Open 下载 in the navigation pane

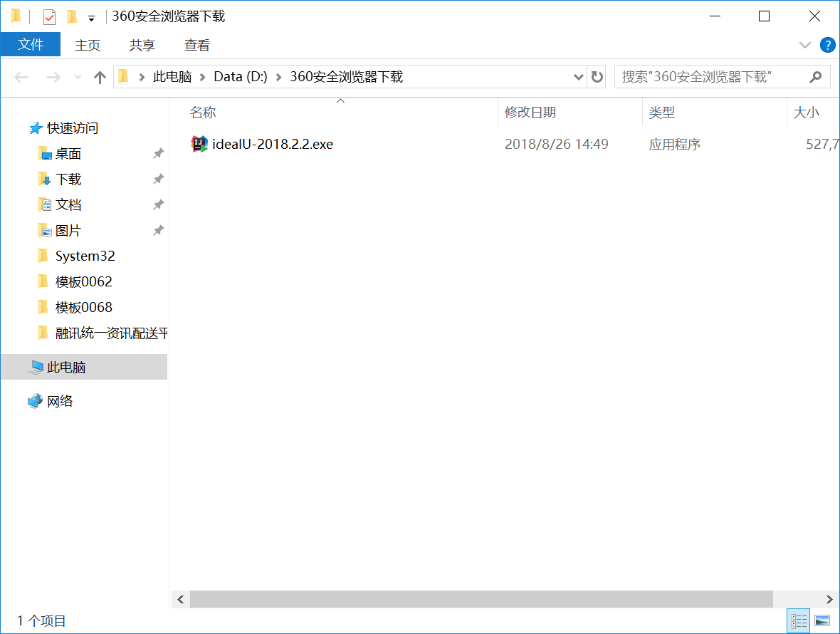coord(68,180)
